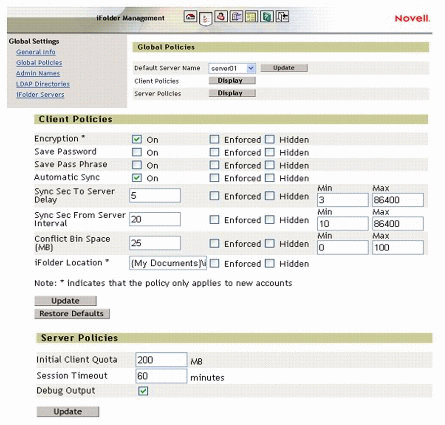The width and height of the screenshot is (445, 425).
Task: Uncheck the Encryption On checkbox
Action: tap(137, 139)
